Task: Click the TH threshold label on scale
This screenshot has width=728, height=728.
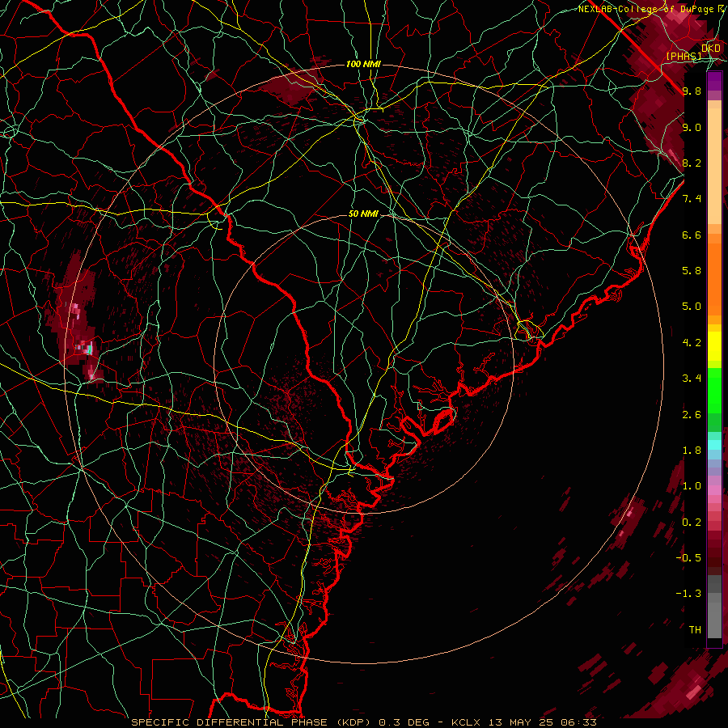Action: coord(695,630)
